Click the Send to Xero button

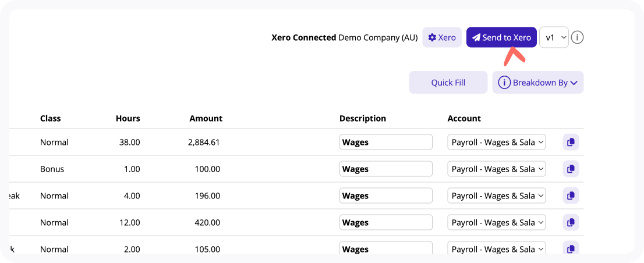(x=501, y=37)
